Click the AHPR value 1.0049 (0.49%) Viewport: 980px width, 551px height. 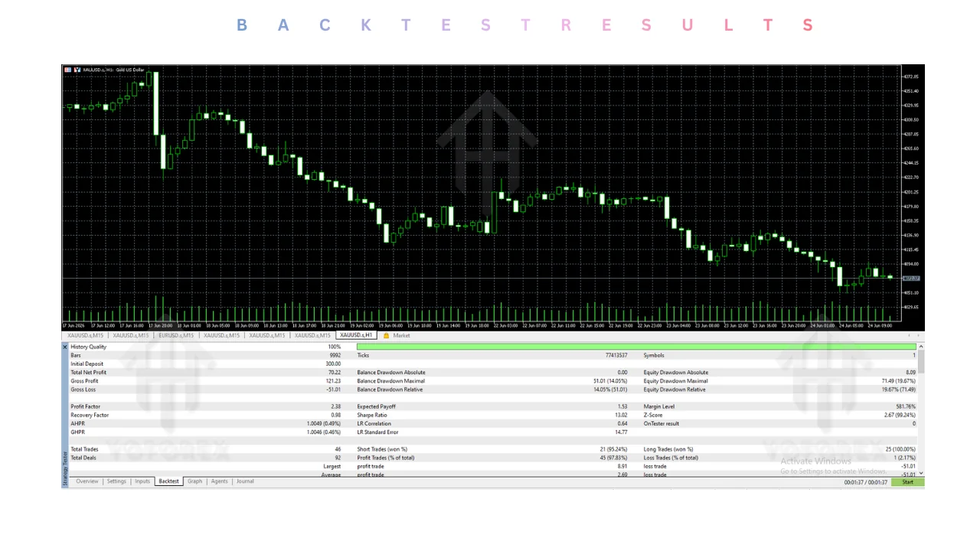(324, 423)
